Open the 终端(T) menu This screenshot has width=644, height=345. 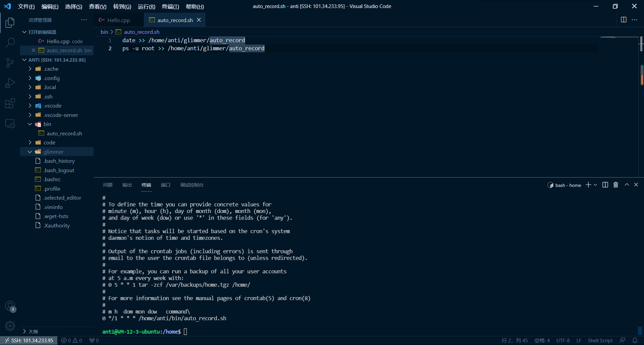170,6
